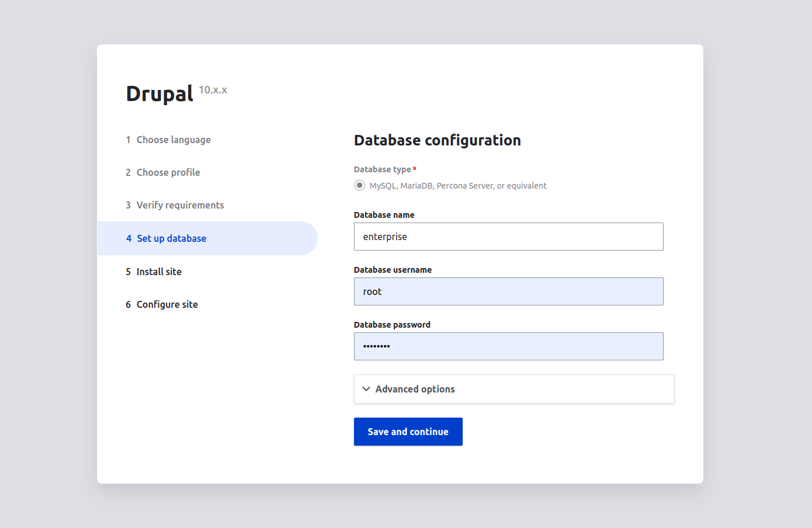The image size is (812, 528).
Task: Select the MySQL, MariaDB database type radio button
Action: click(359, 185)
